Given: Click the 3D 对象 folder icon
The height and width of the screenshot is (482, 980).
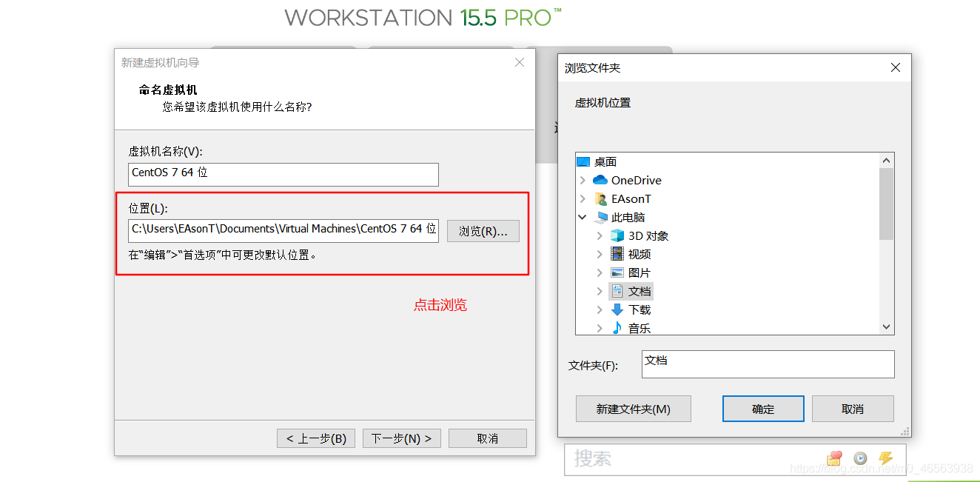Looking at the screenshot, I should [x=617, y=235].
